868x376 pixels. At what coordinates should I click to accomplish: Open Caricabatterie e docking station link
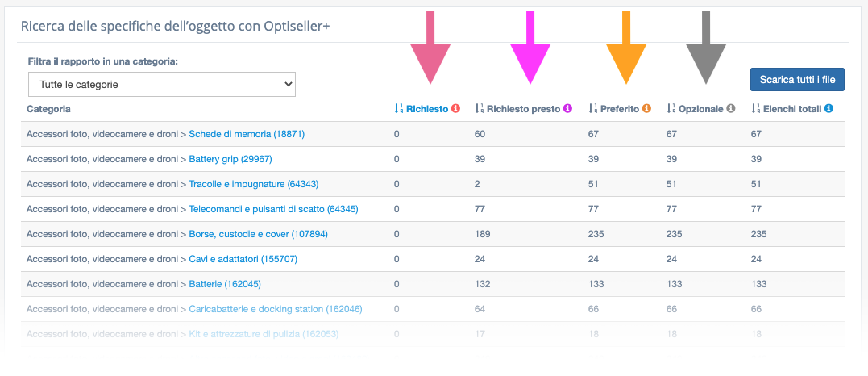[x=276, y=309]
